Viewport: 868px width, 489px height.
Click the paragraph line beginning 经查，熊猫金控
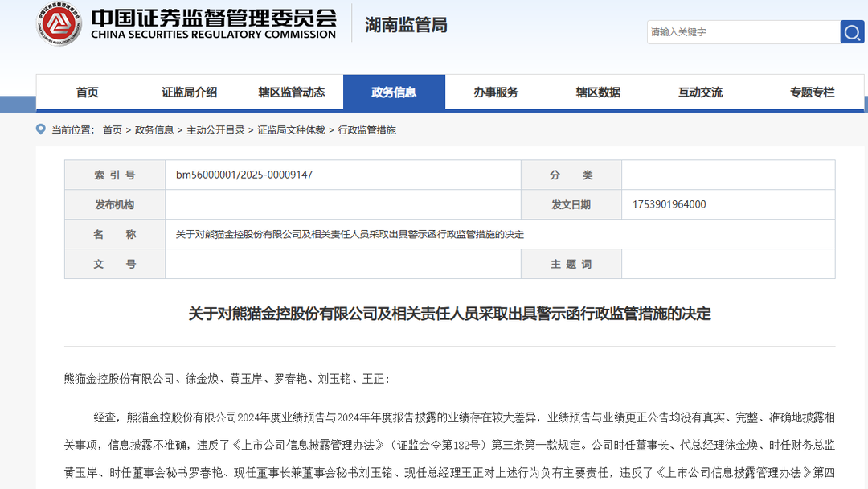[x=464, y=417]
